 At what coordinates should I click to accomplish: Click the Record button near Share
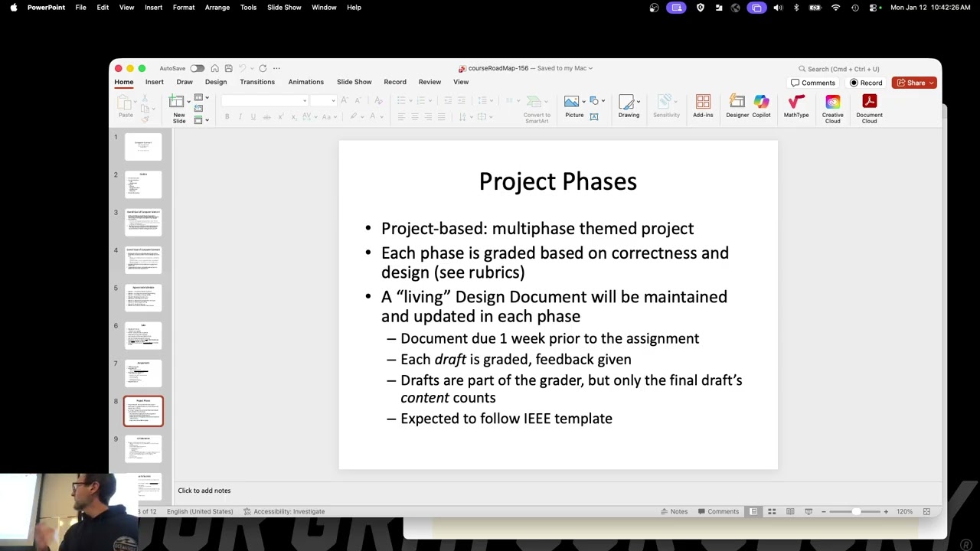[867, 83]
